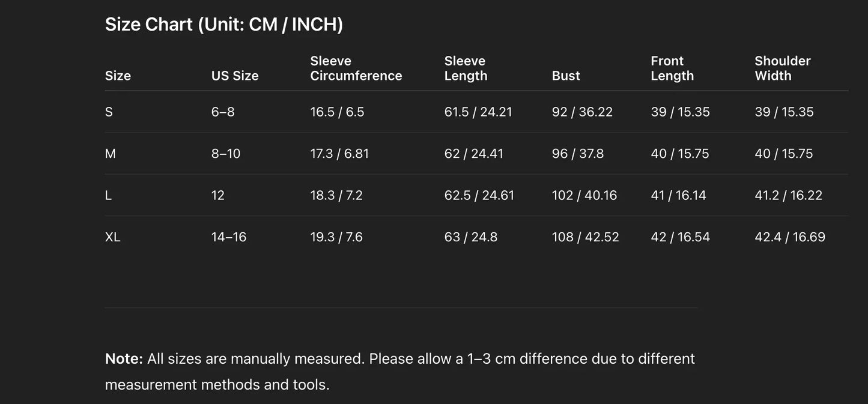868x404 pixels.
Task: Click the L size row label
Action: [x=108, y=195]
